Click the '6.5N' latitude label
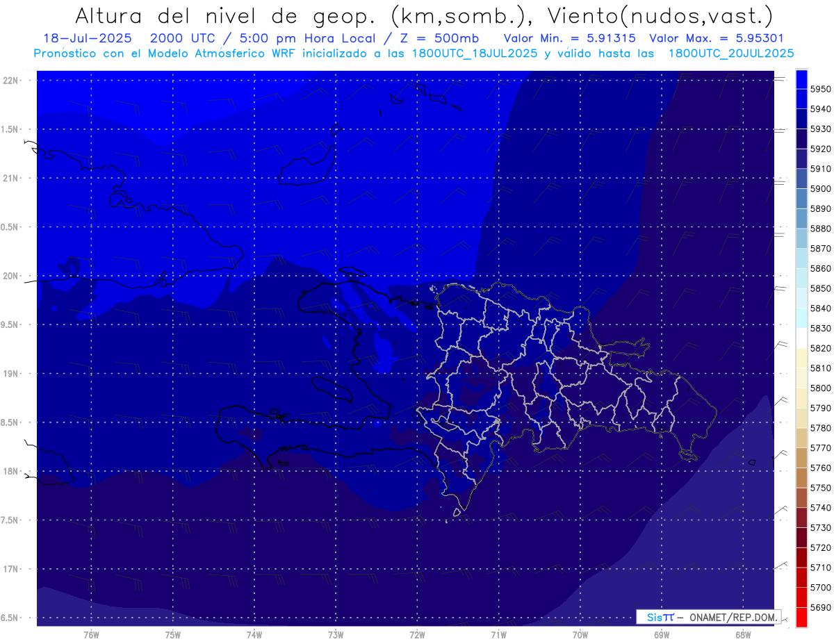This screenshot has height=644, width=834. pos(10,618)
